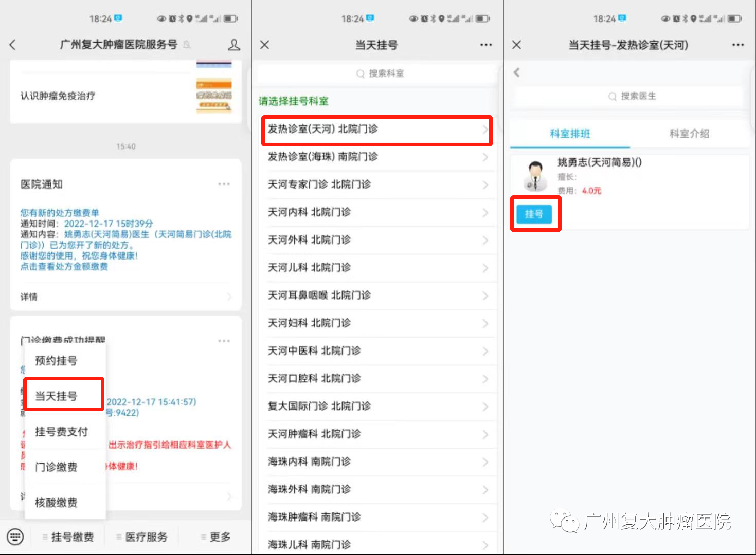Tap the keyboard switch icon in the bottom bar

click(15, 537)
